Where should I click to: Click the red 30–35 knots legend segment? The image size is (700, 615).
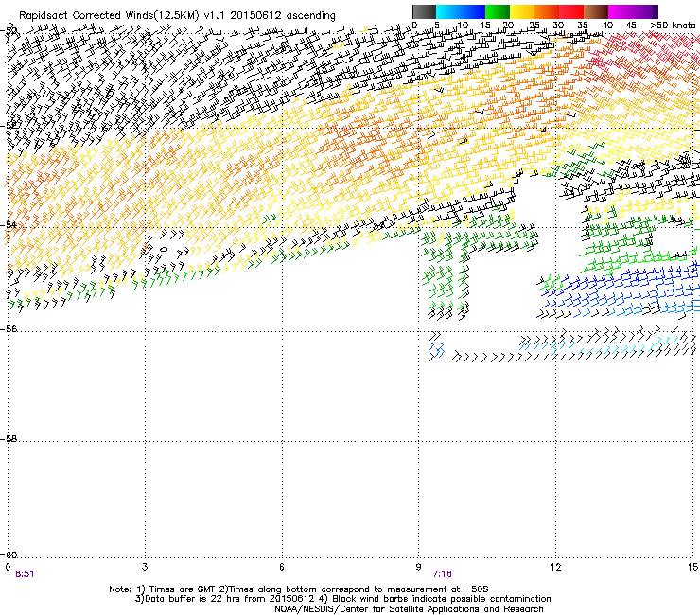click(x=571, y=11)
